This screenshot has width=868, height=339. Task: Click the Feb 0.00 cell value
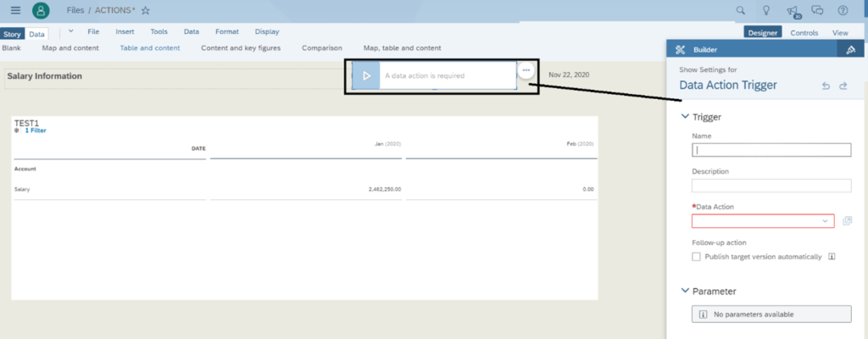tap(588, 190)
